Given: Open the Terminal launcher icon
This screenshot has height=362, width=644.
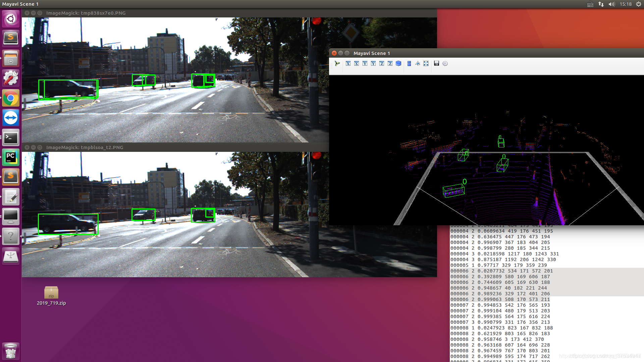Looking at the screenshot, I should click(x=11, y=137).
